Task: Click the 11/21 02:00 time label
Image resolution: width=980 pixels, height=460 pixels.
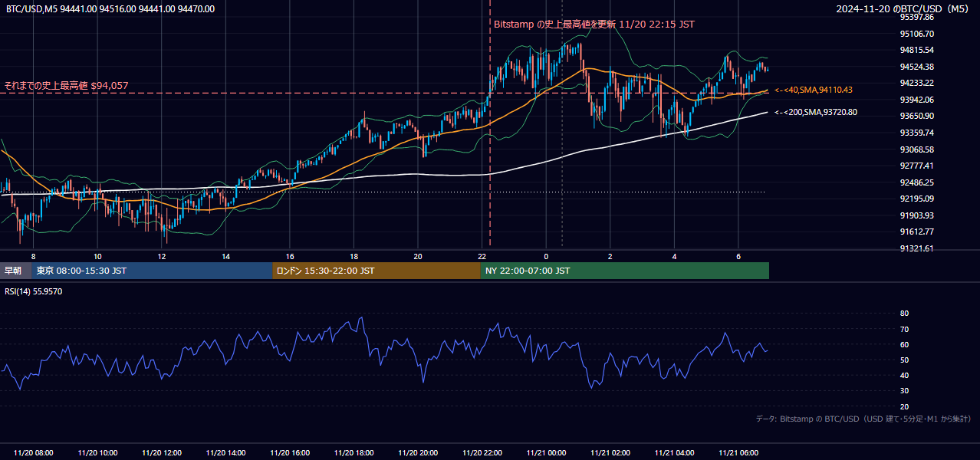Action: pos(610,453)
